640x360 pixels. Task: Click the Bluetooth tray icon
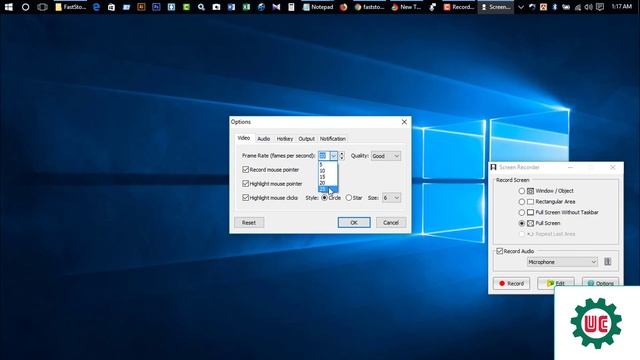(555, 7)
